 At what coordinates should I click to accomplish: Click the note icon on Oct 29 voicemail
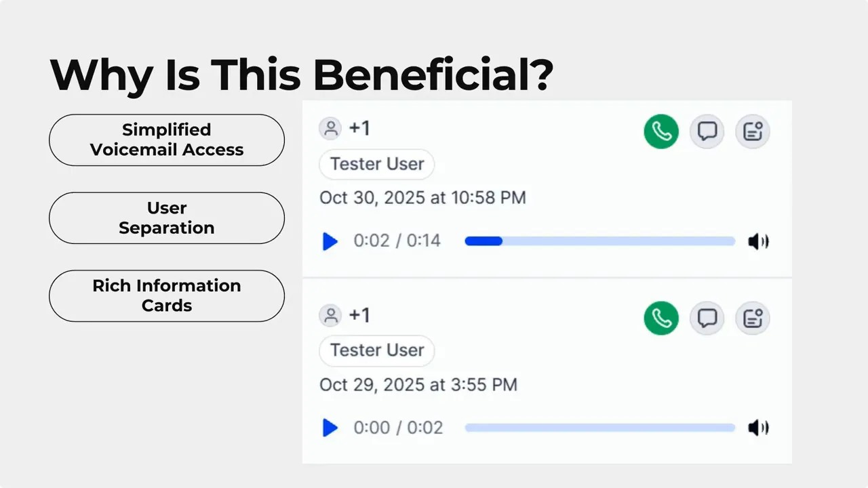coord(753,318)
